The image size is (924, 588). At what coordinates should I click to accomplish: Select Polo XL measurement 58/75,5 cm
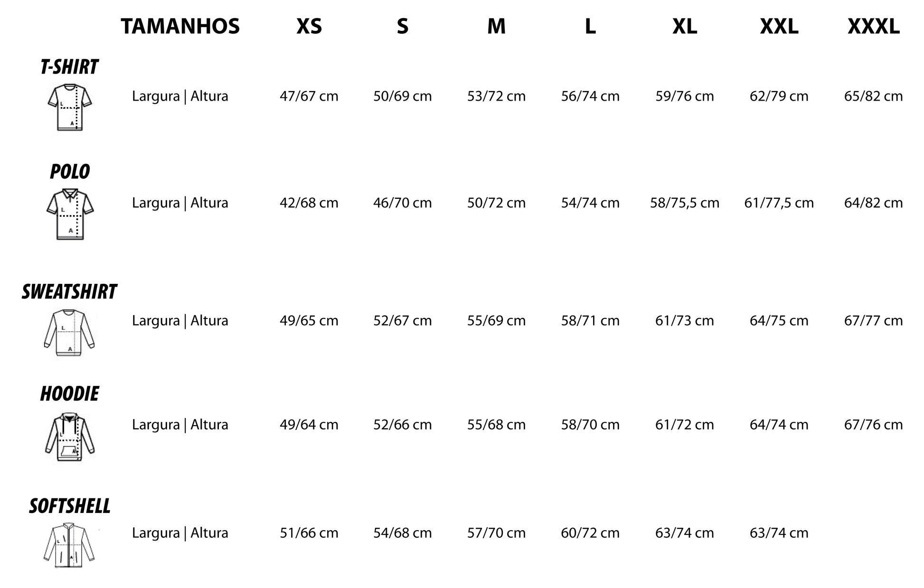point(684,203)
